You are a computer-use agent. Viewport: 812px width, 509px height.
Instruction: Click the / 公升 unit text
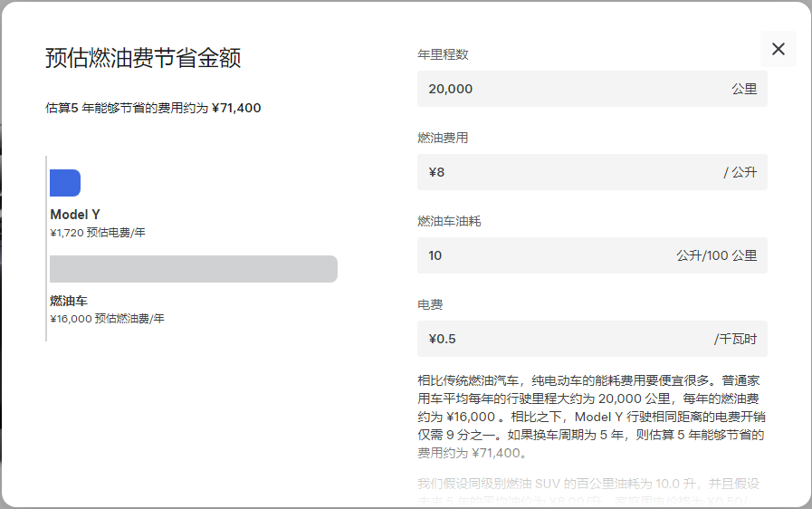740,172
